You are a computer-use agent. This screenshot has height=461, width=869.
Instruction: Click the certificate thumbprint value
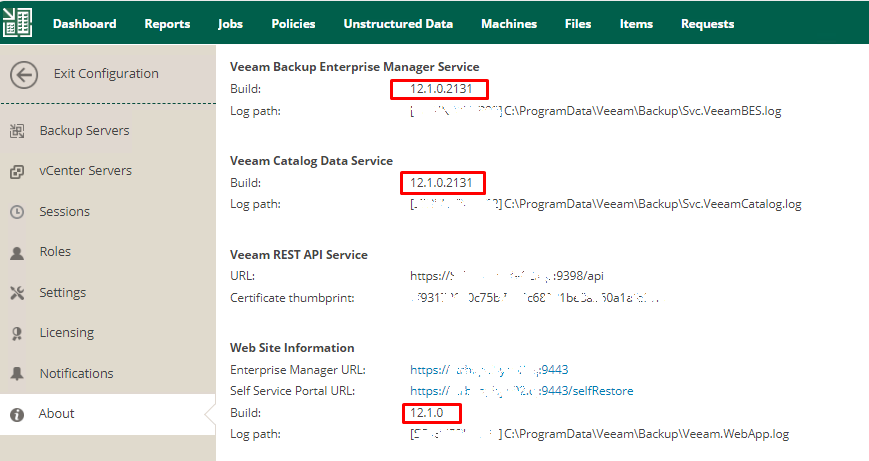click(535, 298)
